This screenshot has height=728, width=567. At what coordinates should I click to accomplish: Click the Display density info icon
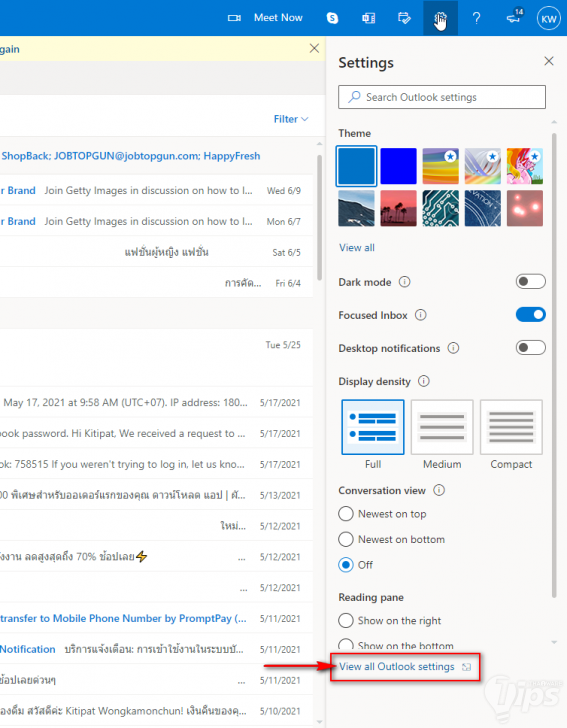pos(424,381)
